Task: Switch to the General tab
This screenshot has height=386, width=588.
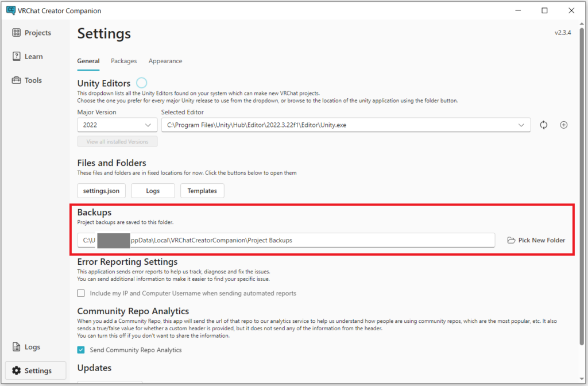Action: click(x=88, y=61)
